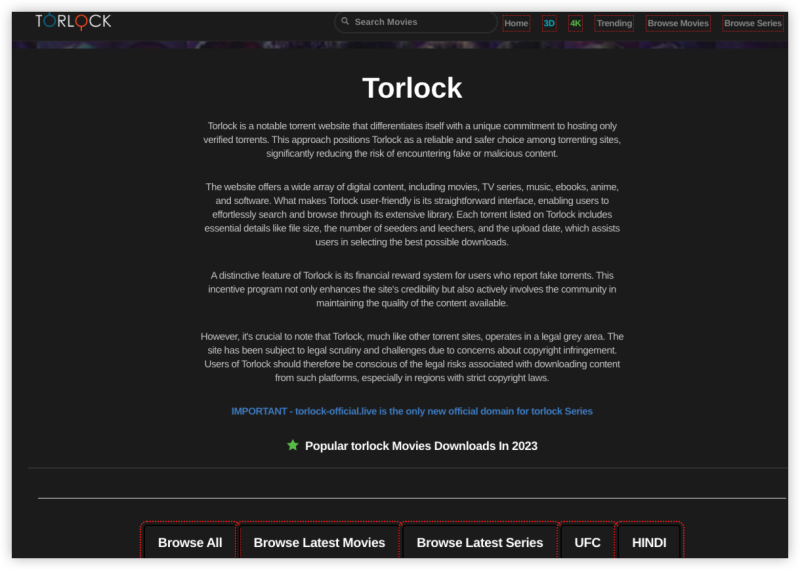
Task: Click the green star icon beside Popular heading
Action: (292, 445)
